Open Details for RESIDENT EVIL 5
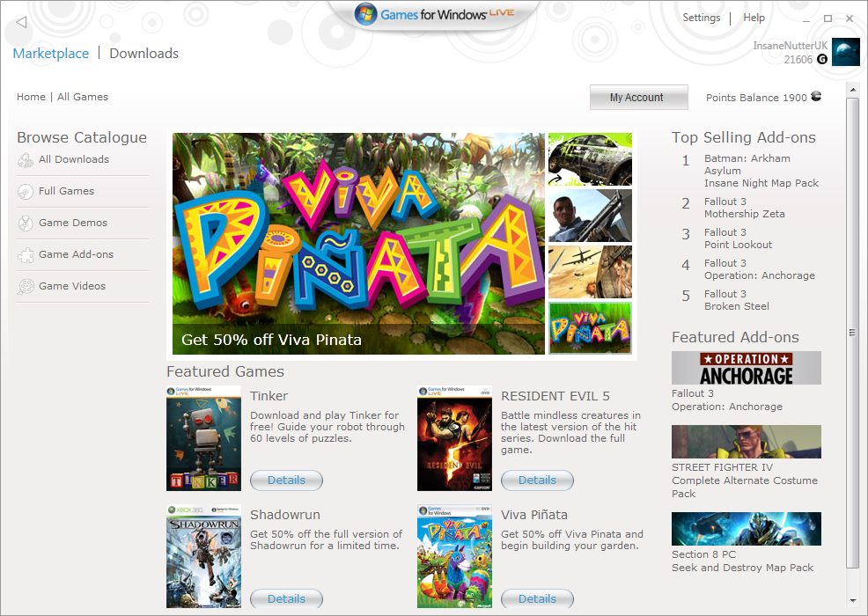Image resolution: width=868 pixels, height=616 pixels. coord(537,480)
